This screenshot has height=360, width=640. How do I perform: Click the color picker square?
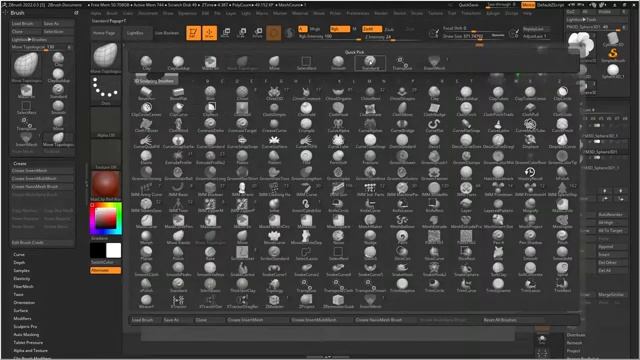tap(106, 219)
